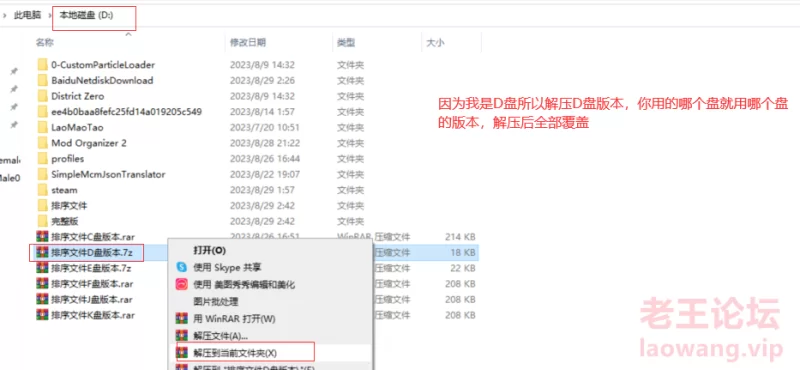Screen dimensions: 800x370
Task: Click the date 2023/8/26 16:44
Action: (264, 159)
